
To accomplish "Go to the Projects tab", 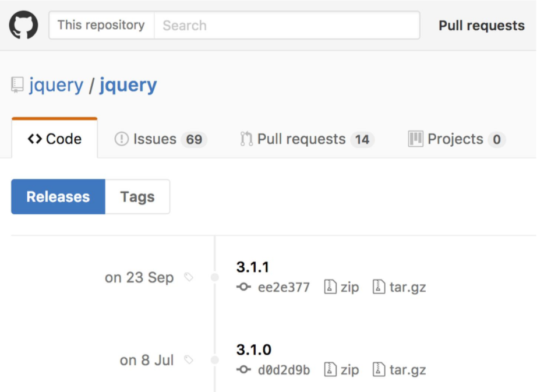I will coord(455,139).
